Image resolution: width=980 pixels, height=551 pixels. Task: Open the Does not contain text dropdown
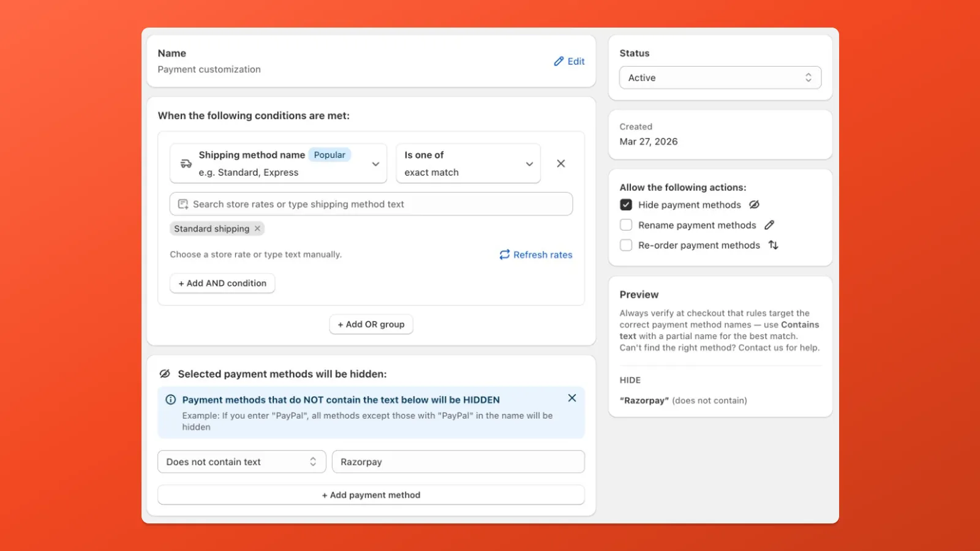tap(241, 462)
